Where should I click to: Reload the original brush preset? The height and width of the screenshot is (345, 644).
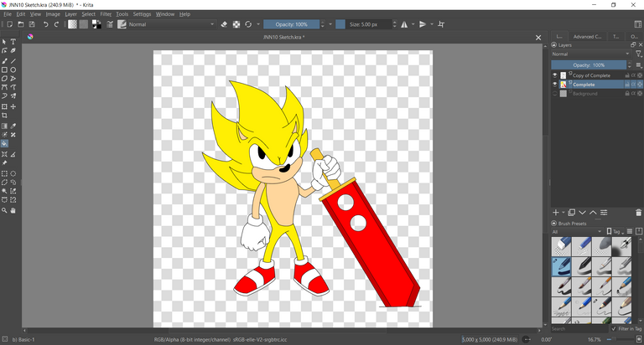click(248, 24)
